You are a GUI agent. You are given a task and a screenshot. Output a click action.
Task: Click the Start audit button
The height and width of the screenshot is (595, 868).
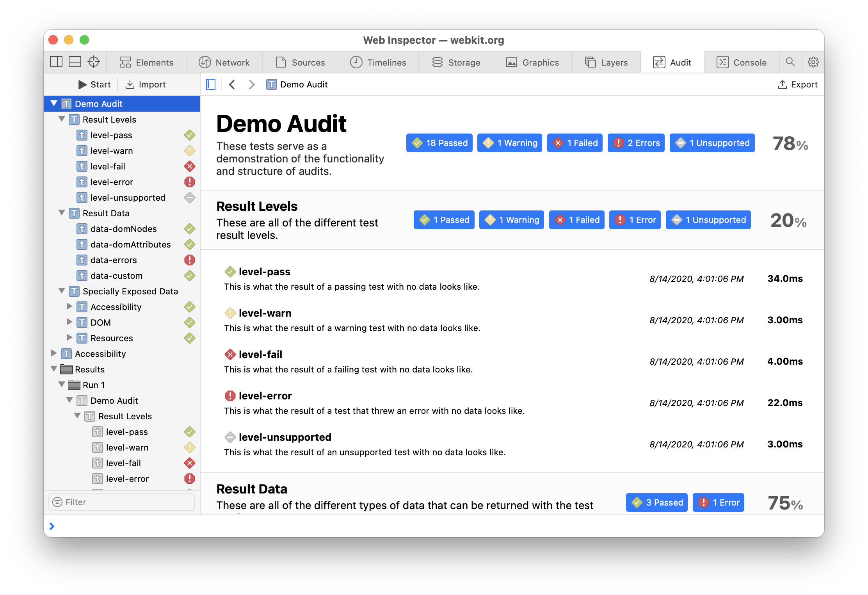click(94, 84)
